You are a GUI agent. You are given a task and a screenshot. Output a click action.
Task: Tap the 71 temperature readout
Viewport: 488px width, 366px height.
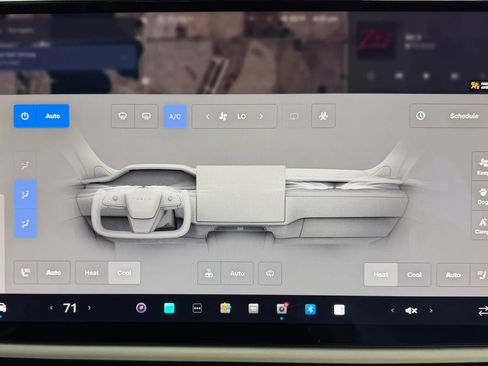coord(70,308)
